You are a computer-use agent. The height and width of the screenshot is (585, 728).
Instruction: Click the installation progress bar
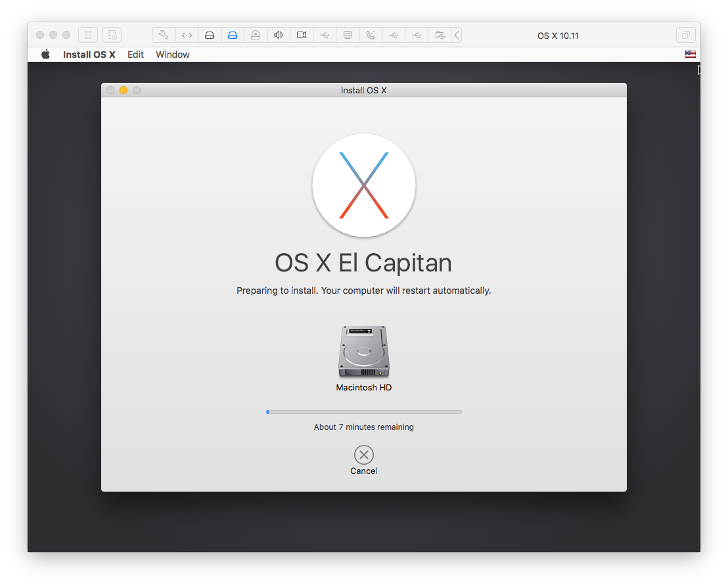click(364, 411)
